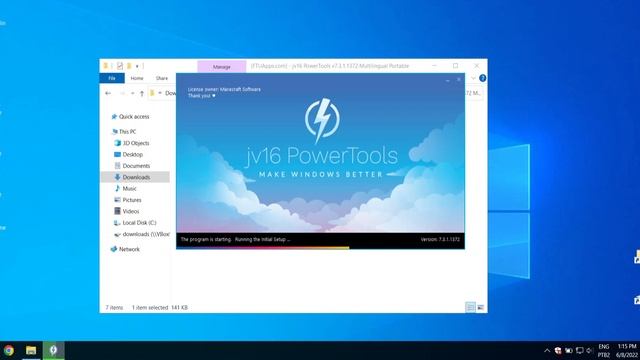Open the recent locations dropdown
The height and width of the screenshot is (360, 640).
click(133, 93)
